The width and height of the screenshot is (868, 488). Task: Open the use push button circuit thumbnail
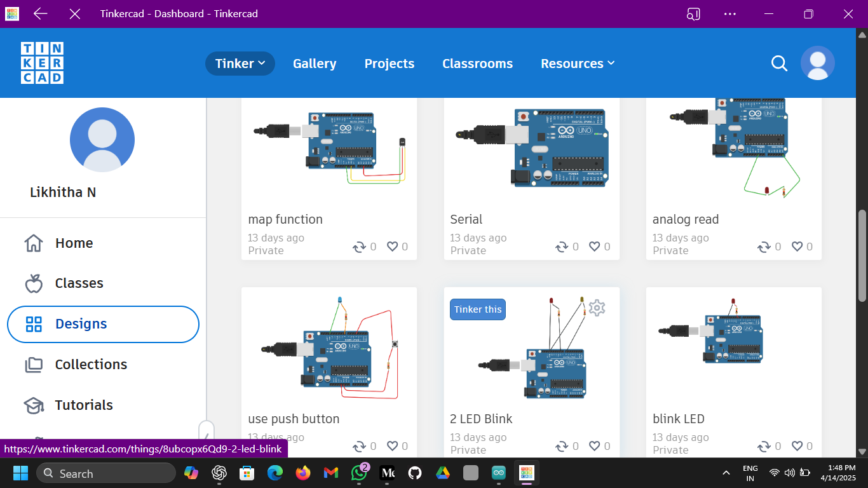329,347
